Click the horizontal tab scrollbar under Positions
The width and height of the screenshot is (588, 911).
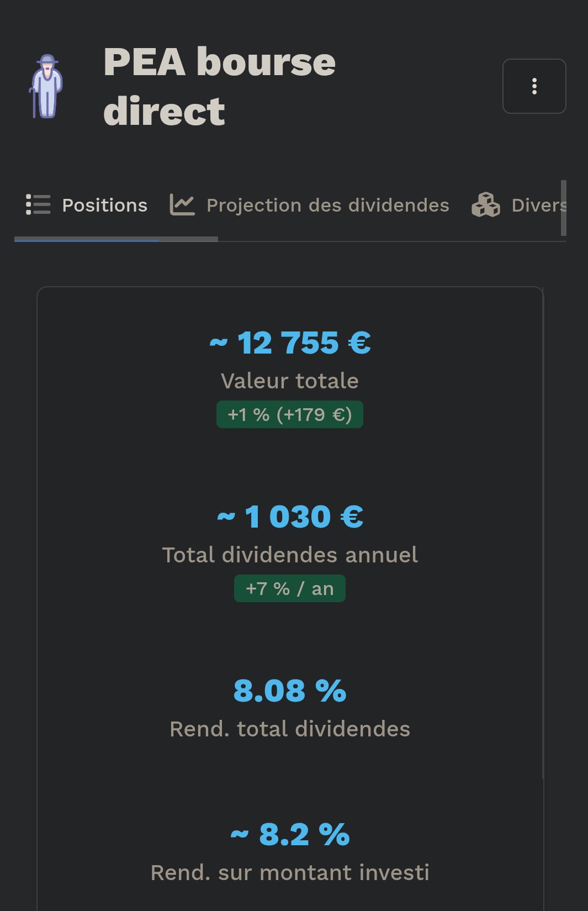coord(116,239)
